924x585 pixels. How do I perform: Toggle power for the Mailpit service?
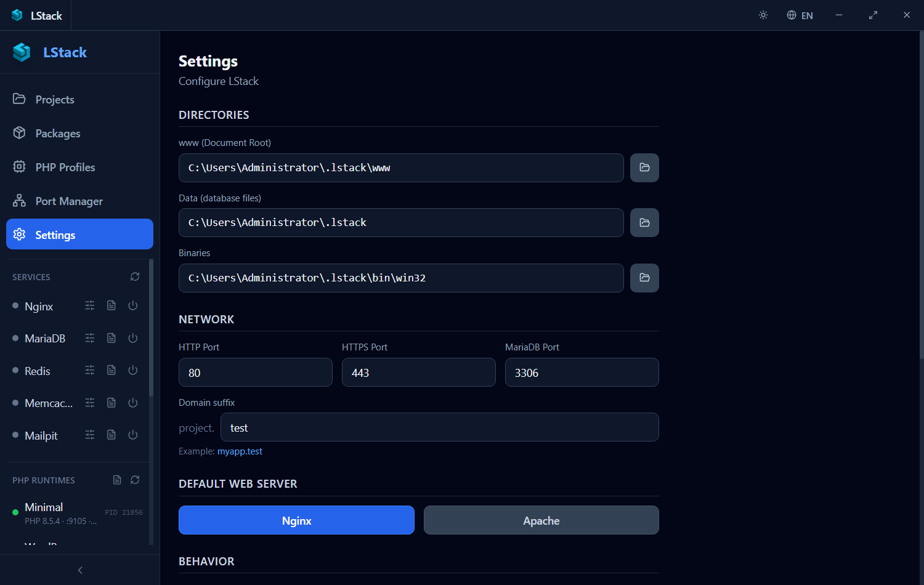pos(132,435)
